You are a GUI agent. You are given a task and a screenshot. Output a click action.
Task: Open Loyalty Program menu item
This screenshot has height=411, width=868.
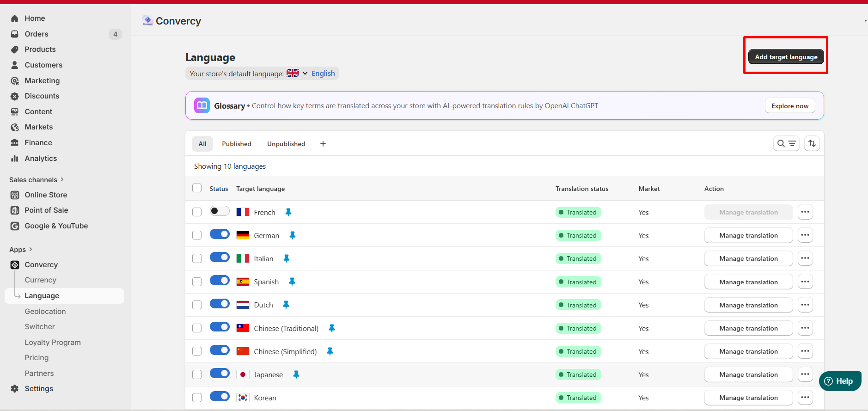click(x=53, y=343)
